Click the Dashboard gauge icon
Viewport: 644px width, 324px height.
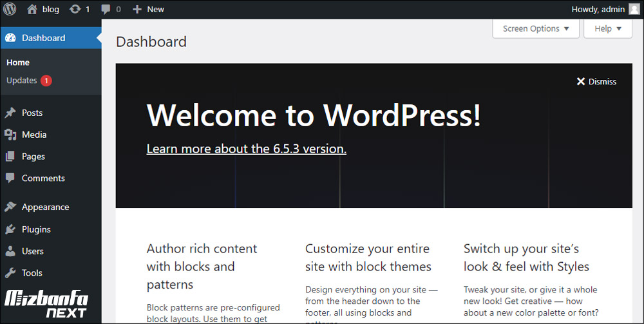point(11,38)
